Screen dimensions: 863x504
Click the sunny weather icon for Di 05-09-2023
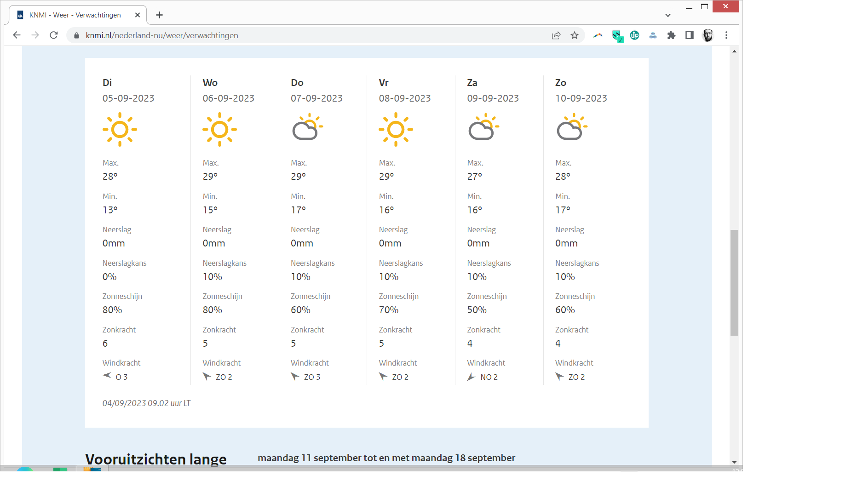pyautogui.click(x=120, y=130)
